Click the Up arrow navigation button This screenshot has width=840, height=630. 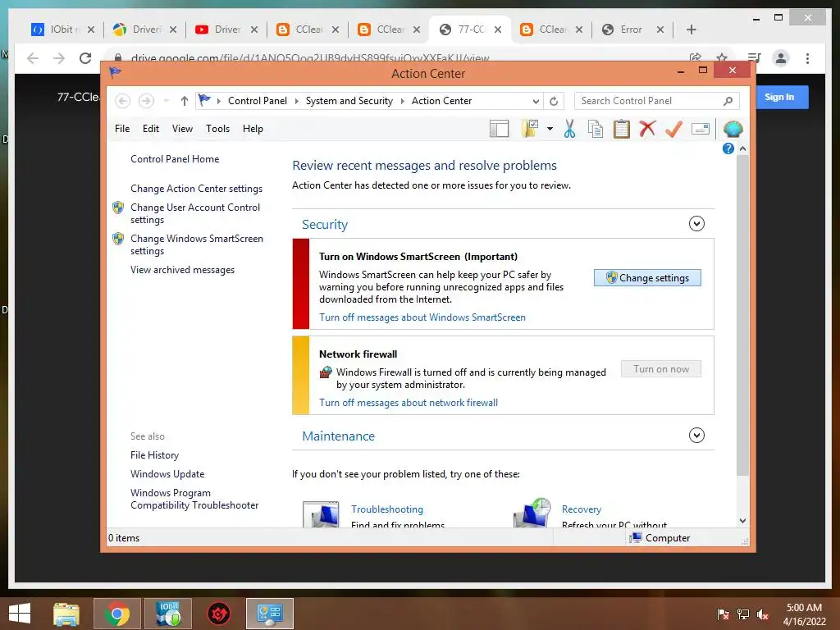click(185, 101)
